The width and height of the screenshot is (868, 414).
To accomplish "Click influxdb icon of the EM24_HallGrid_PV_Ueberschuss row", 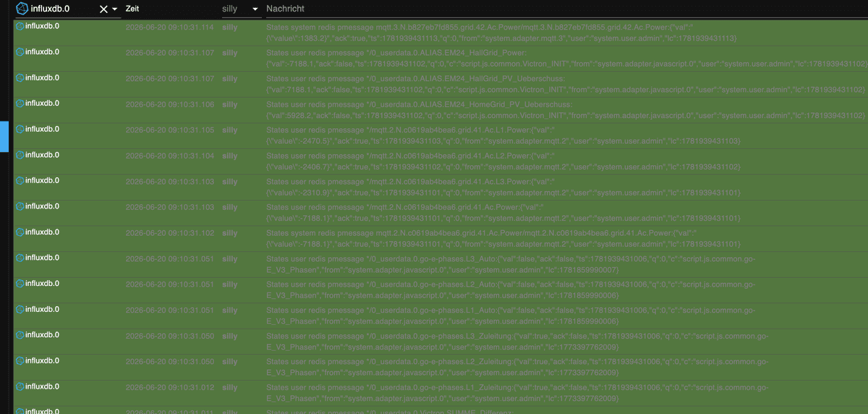I will pos(20,77).
